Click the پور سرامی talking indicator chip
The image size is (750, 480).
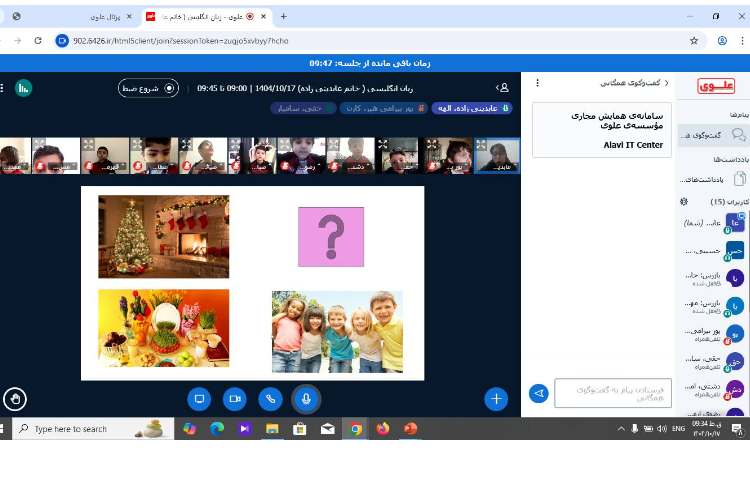tap(384, 109)
